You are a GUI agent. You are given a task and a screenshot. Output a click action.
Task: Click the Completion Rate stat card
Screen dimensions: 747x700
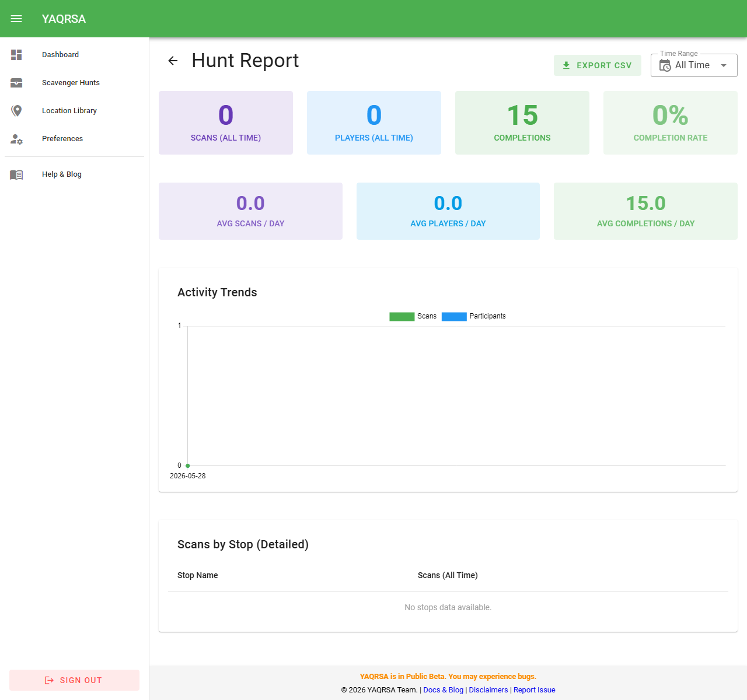coord(671,123)
